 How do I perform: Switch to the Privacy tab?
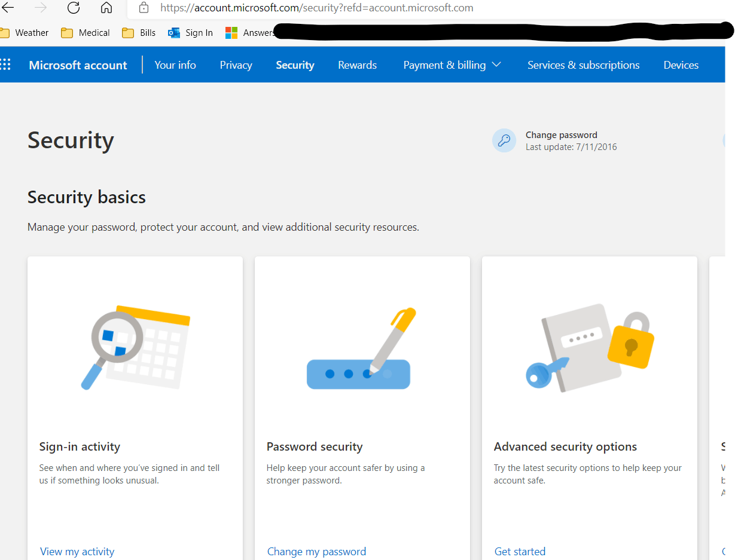coord(236,65)
